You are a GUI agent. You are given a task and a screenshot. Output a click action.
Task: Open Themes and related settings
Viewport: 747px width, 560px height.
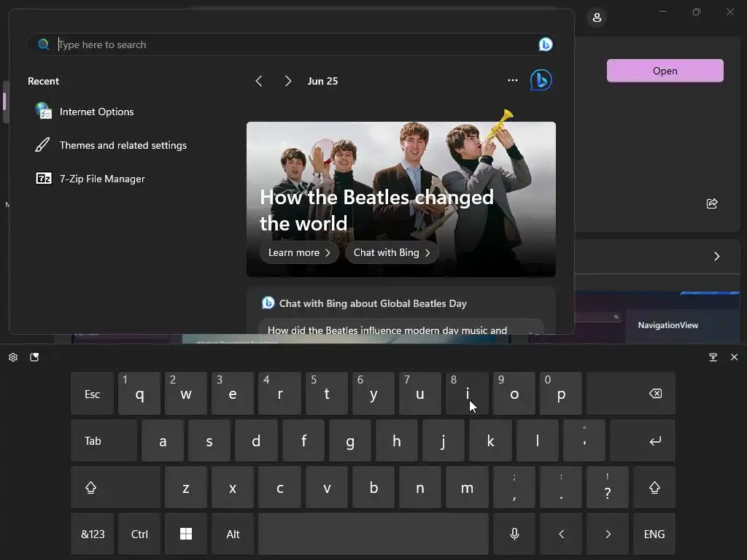coord(111,145)
